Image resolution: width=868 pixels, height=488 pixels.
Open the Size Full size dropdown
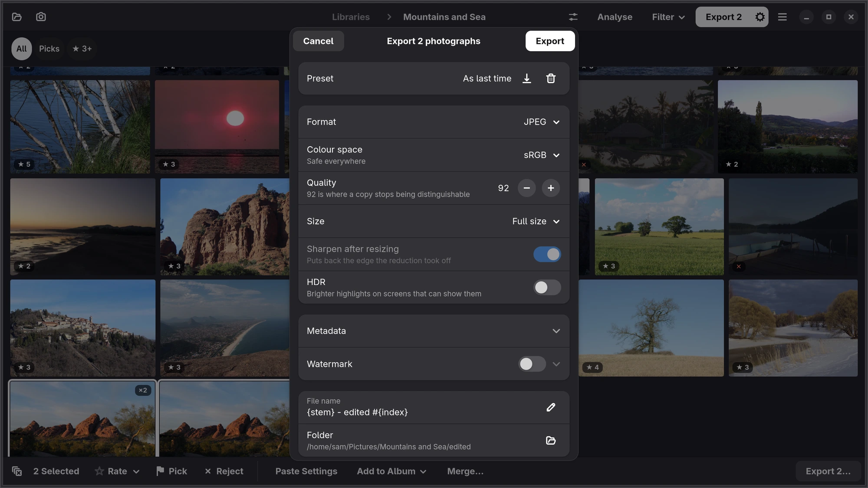coord(536,221)
